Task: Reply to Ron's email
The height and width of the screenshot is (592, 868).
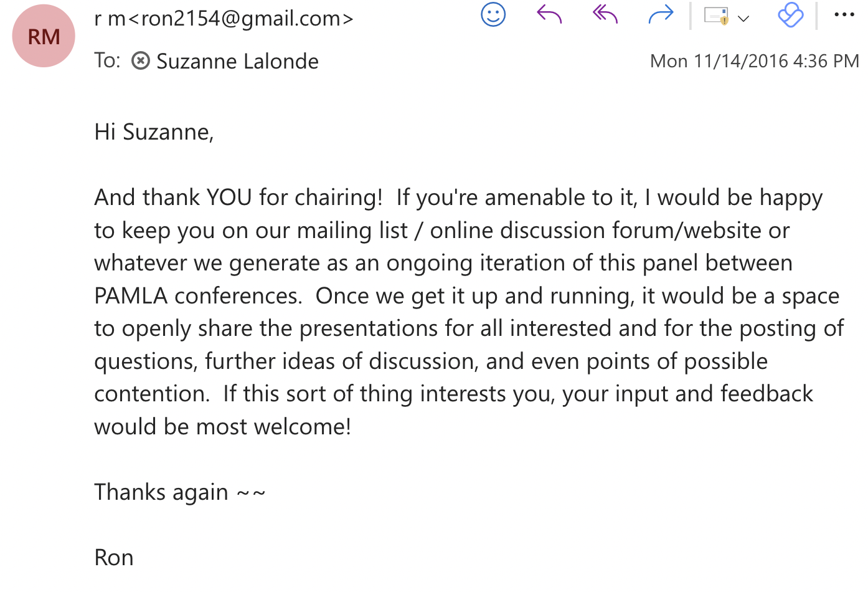Action: (x=549, y=14)
